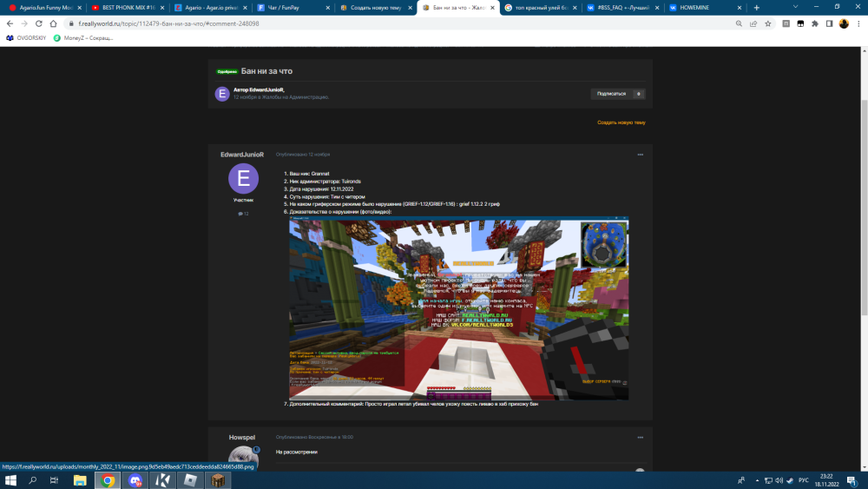Zoom icon in the address bar
The height and width of the screenshot is (489, 868).
739,23
